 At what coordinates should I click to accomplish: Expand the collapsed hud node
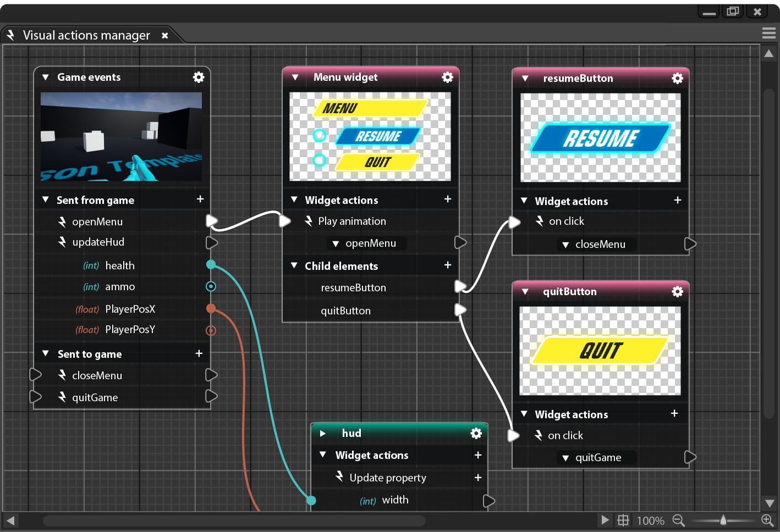[323, 434]
